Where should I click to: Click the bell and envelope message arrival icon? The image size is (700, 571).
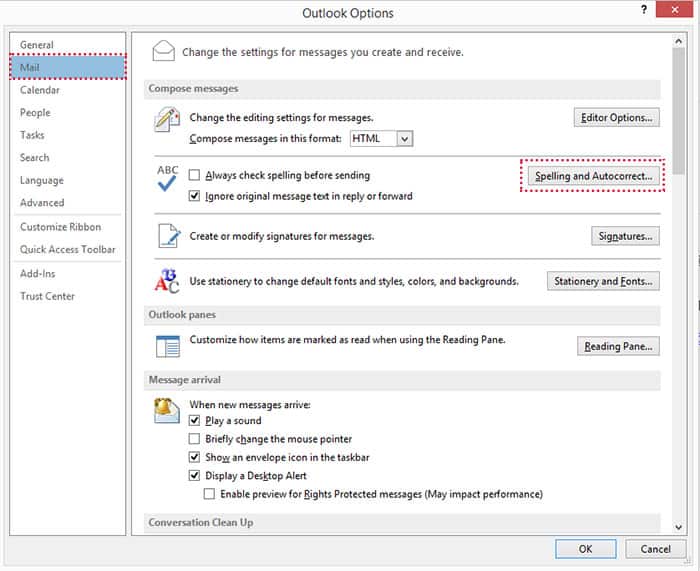point(167,410)
